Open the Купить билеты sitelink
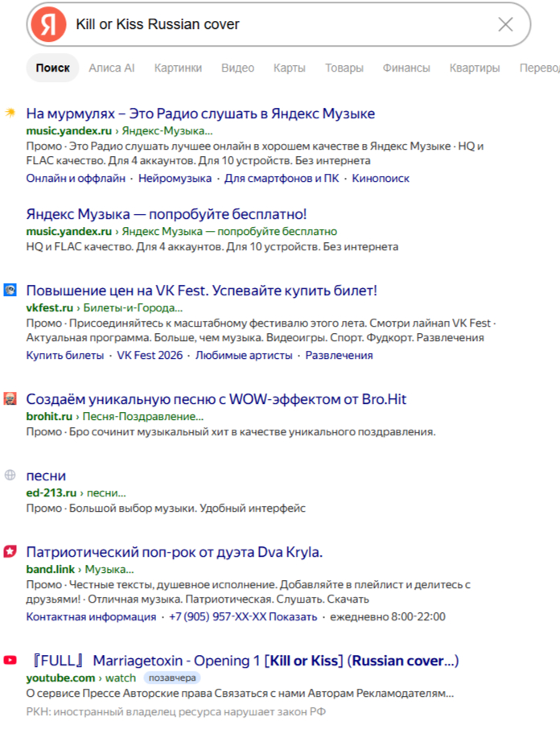This screenshot has height=733, width=560. (65, 356)
